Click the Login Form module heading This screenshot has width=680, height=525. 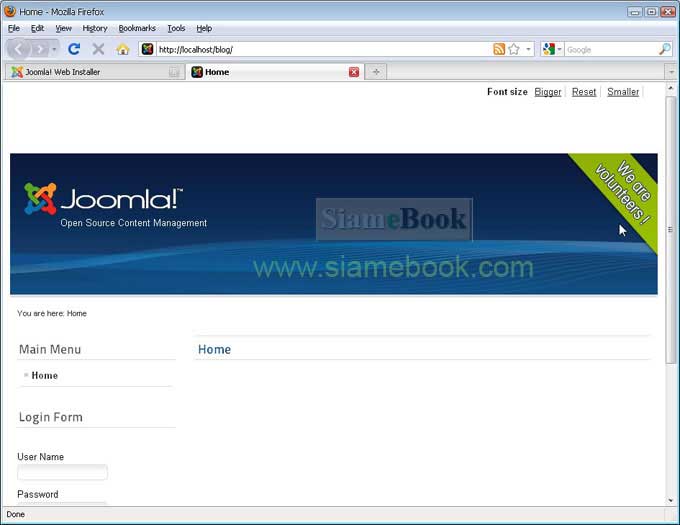51,417
